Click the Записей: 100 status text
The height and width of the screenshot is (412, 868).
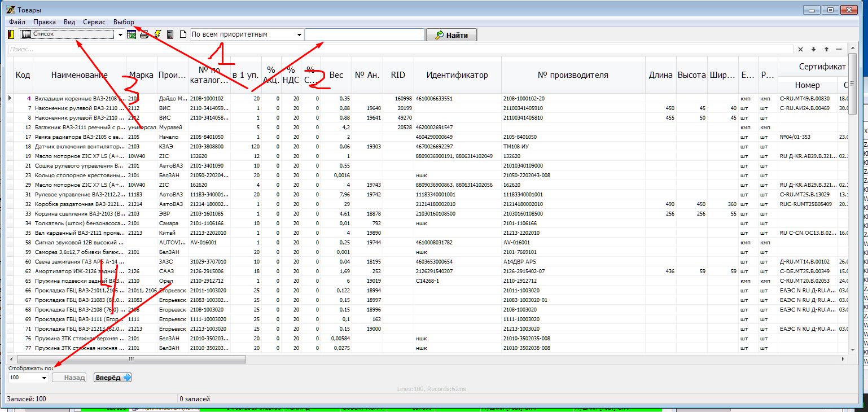point(26,399)
